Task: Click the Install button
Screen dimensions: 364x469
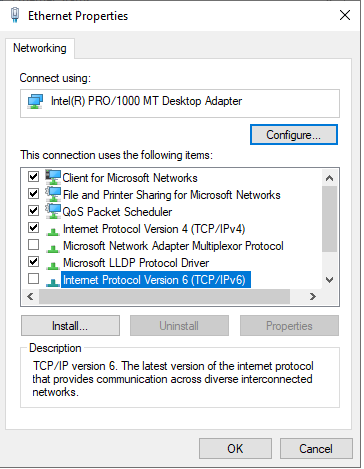Action: (x=70, y=326)
